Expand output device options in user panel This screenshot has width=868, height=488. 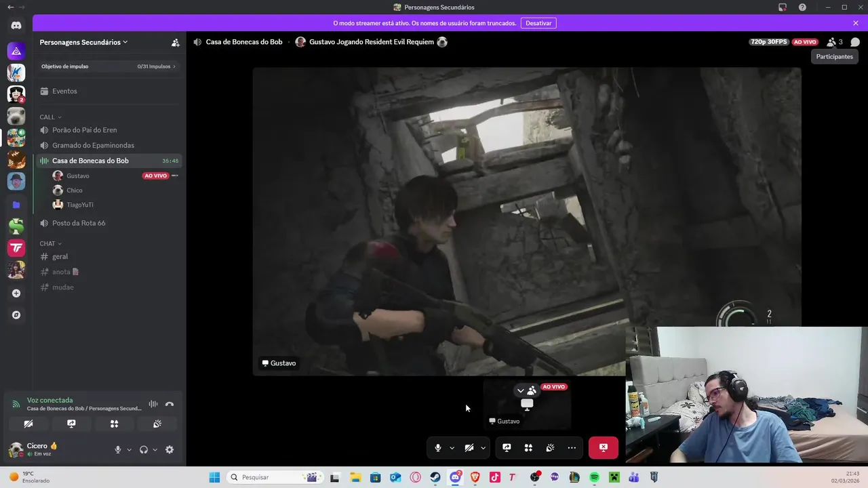pos(155,449)
